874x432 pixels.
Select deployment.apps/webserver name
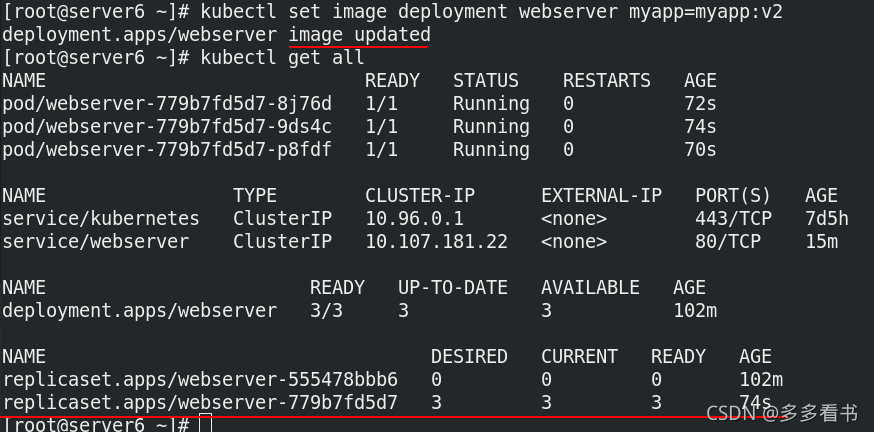coord(140,310)
